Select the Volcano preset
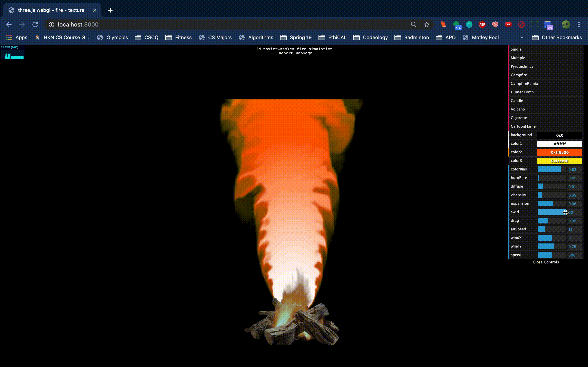The image size is (588, 367). pyautogui.click(x=518, y=109)
